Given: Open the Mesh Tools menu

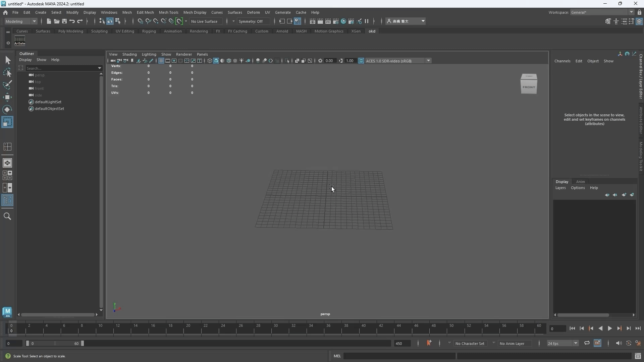Looking at the screenshot, I should [x=168, y=12].
